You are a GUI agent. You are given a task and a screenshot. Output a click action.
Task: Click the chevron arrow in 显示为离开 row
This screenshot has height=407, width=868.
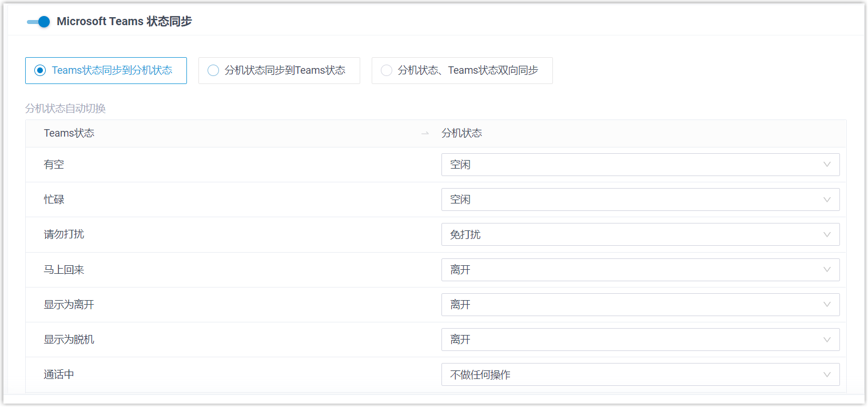click(x=827, y=305)
